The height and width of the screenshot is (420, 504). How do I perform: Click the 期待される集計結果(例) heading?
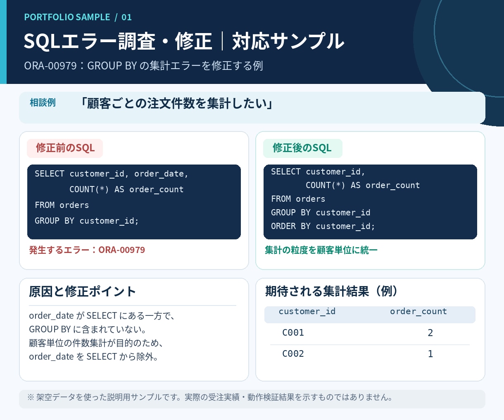[x=332, y=291]
